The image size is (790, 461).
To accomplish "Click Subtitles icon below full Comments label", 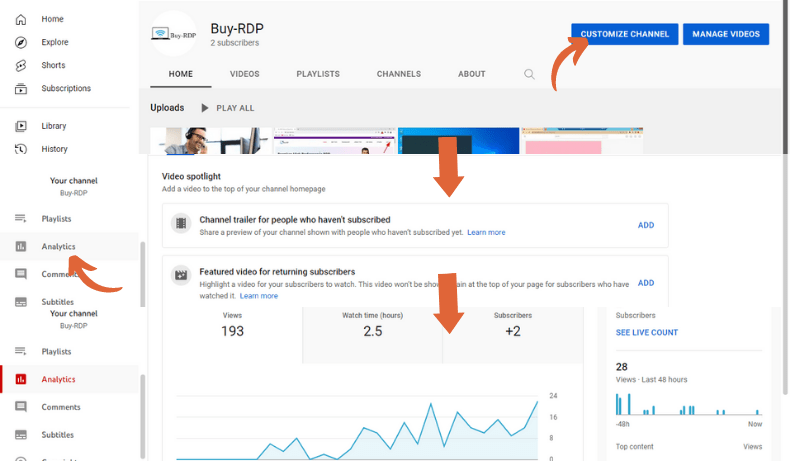I will [21, 434].
